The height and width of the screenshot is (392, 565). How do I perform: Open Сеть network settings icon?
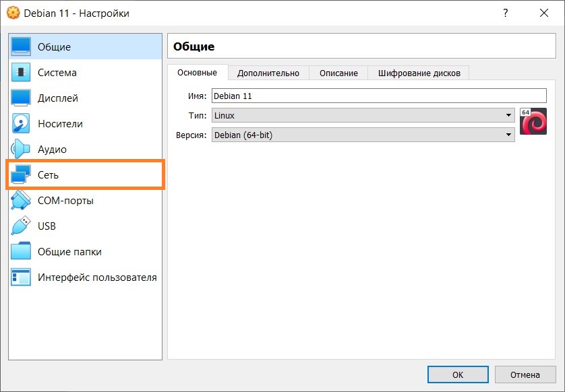pyautogui.click(x=21, y=174)
